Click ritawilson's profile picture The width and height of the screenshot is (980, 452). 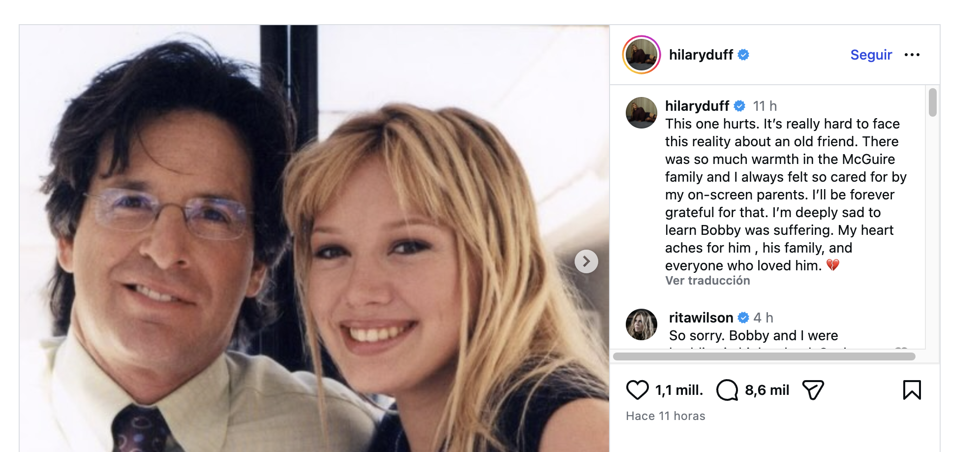(x=642, y=324)
